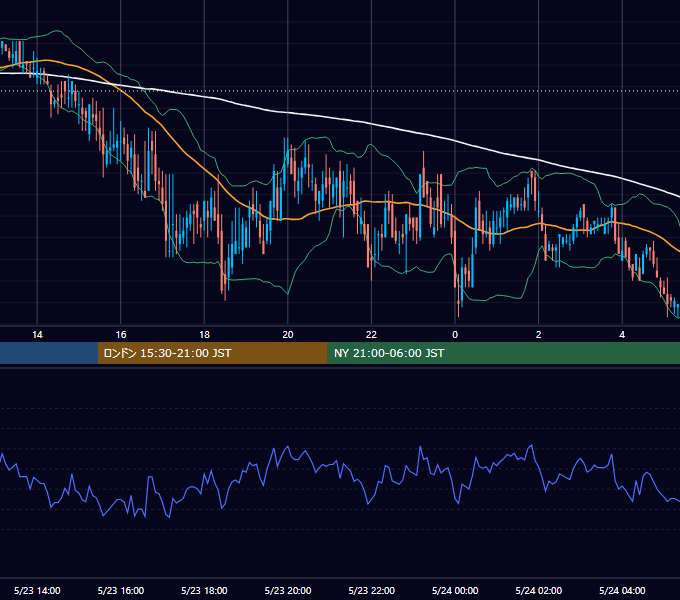Image resolution: width=680 pixels, height=600 pixels.
Task: Click the hour label 0 on the price chart axis
Action: pyautogui.click(x=455, y=335)
